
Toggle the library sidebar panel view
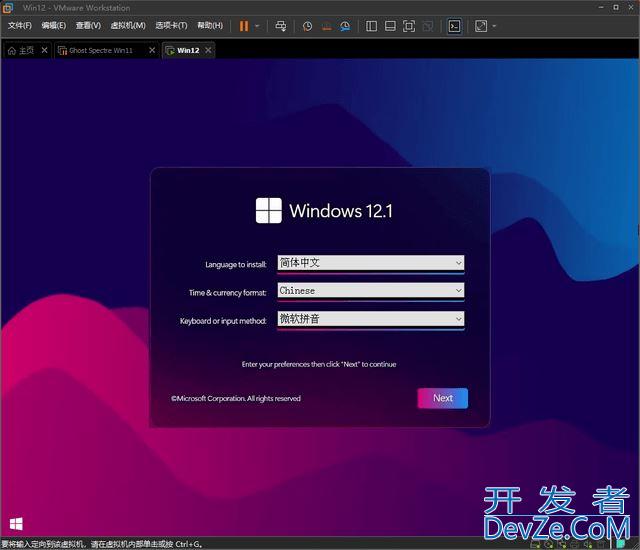click(x=371, y=26)
